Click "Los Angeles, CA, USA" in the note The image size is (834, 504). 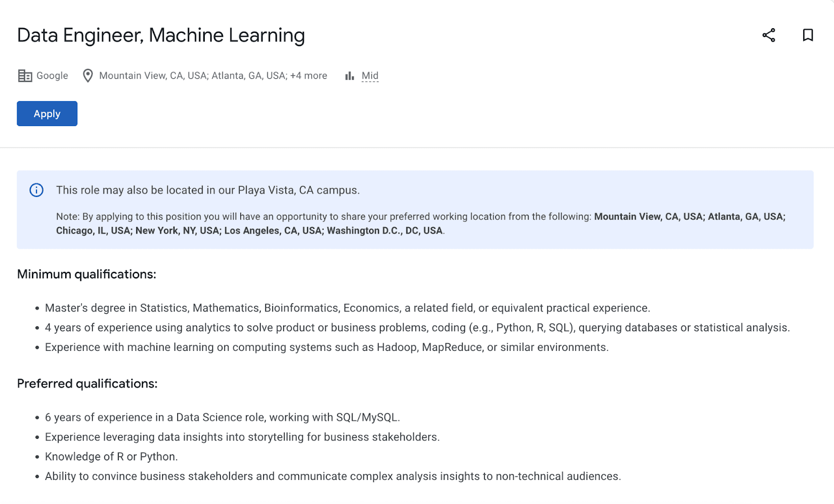click(274, 230)
